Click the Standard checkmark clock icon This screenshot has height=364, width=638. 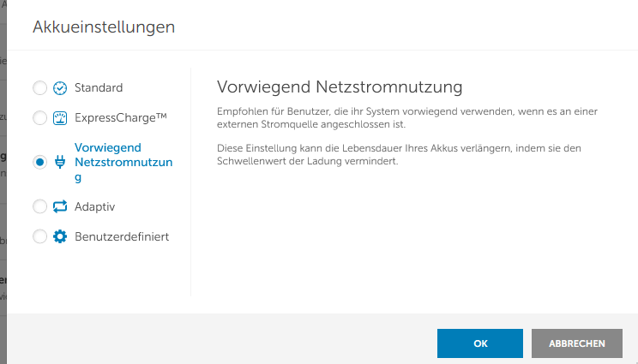60,87
